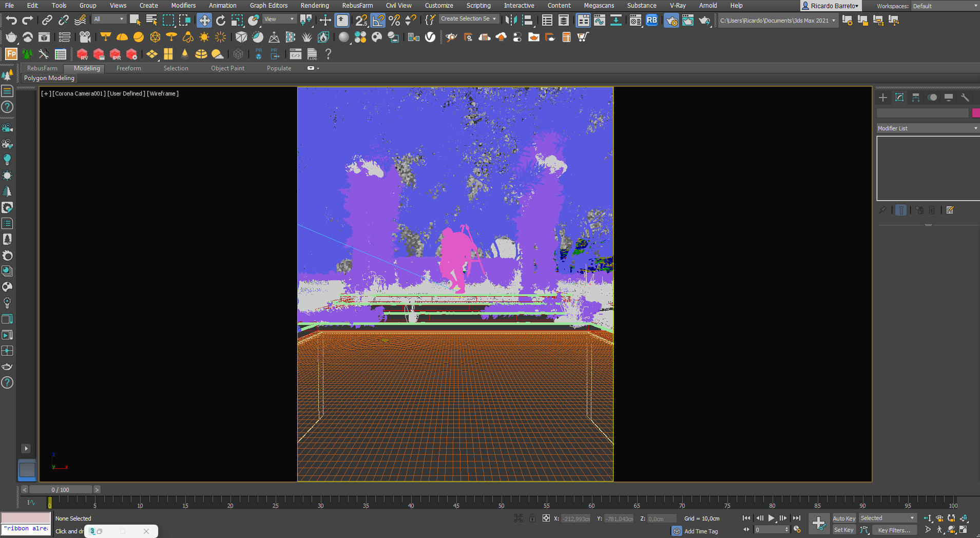This screenshot has width=980, height=538.
Task: Click the Redo arrow icon
Action: [28, 20]
